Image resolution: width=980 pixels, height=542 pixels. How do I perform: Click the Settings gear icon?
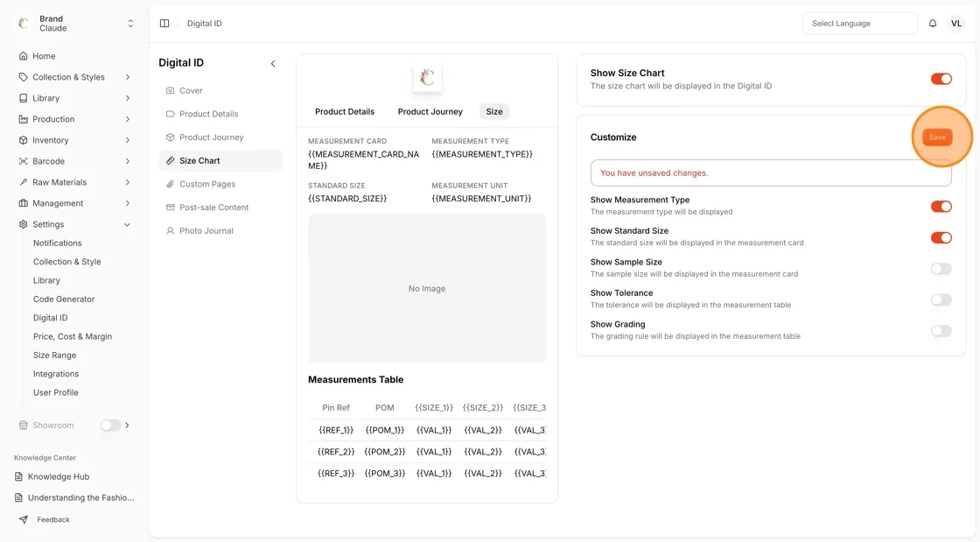pyautogui.click(x=23, y=224)
